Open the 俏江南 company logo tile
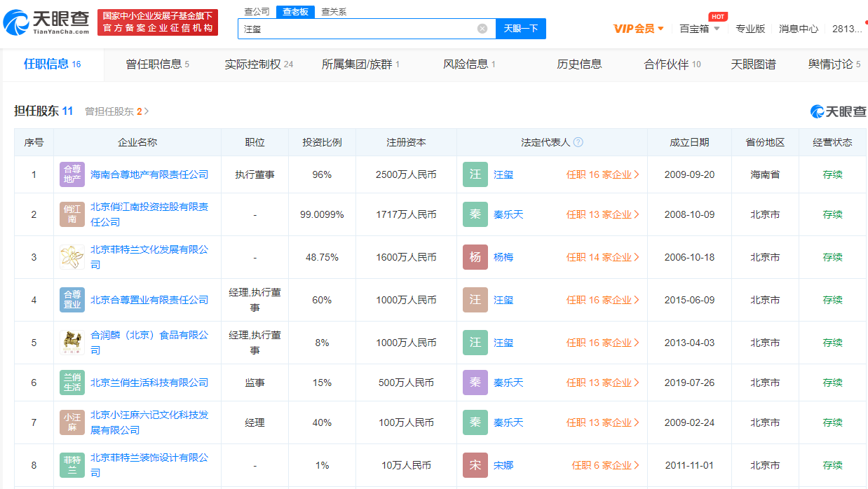Image resolution: width=868 pixels, height=489 pixels. pos(72,214)
